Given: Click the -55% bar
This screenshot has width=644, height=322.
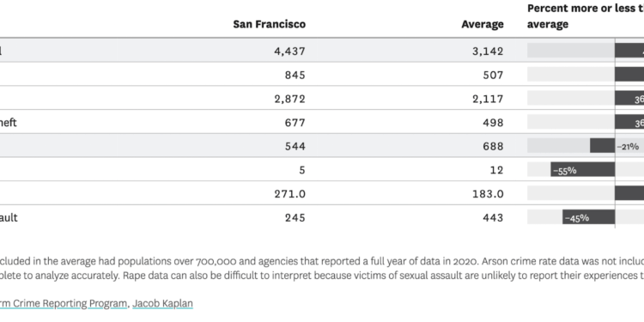Looking at the screenshot, I should (x=582, y=170).
